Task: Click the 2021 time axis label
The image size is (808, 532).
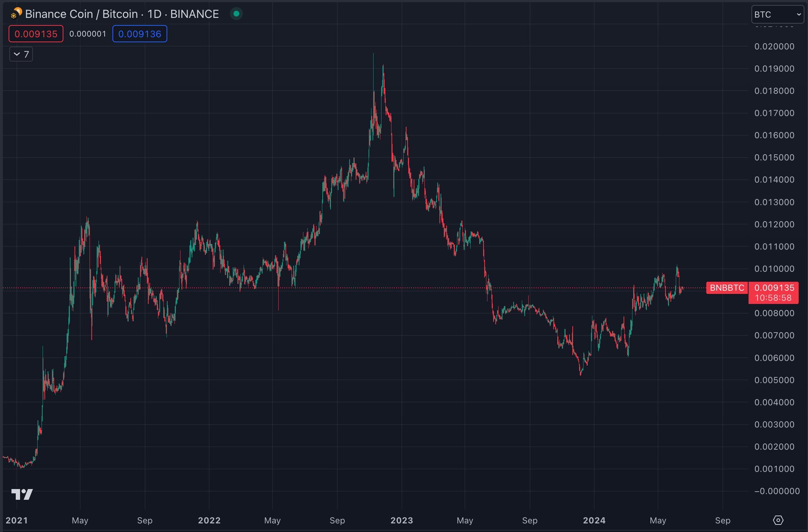Action: tap(17, 521)
